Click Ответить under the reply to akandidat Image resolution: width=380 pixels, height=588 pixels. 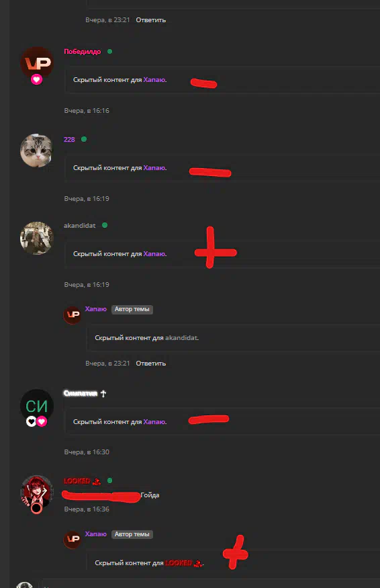(x=150, y=364)
